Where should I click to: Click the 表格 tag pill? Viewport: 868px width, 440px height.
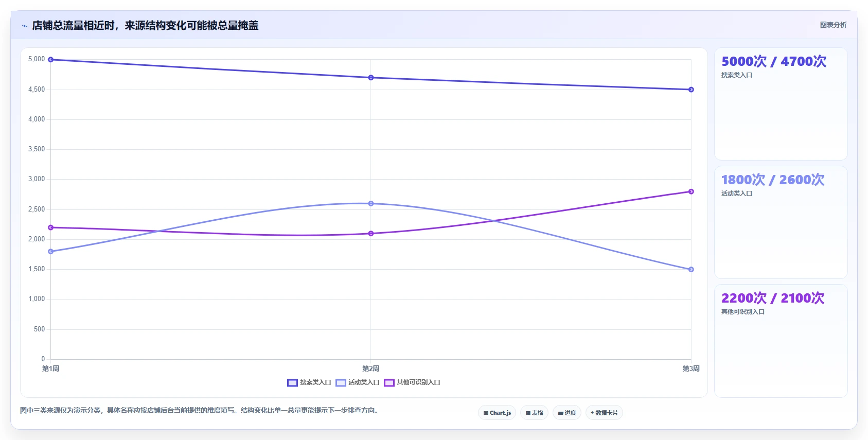pos(534,413)
